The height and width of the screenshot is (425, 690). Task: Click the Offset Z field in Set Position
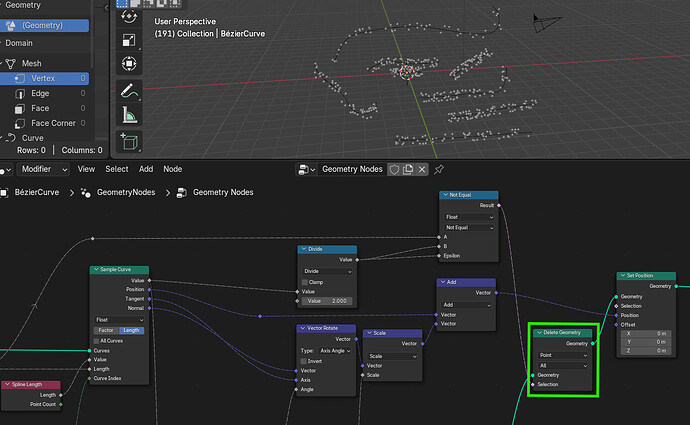coord(646,351)
